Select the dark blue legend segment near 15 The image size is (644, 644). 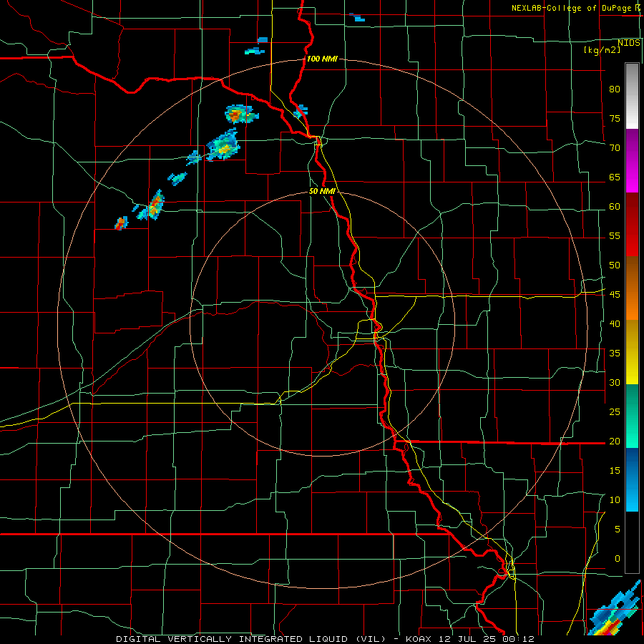632,464
